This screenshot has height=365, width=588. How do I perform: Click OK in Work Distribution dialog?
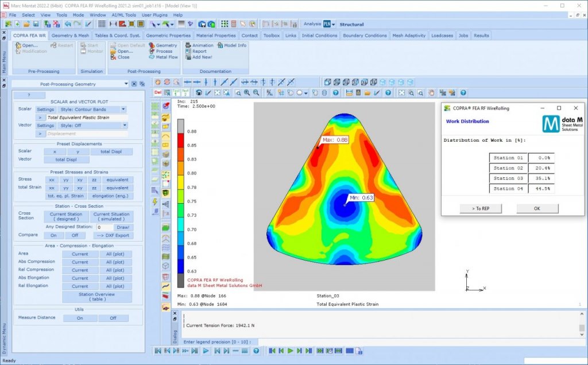pos(537,208)
